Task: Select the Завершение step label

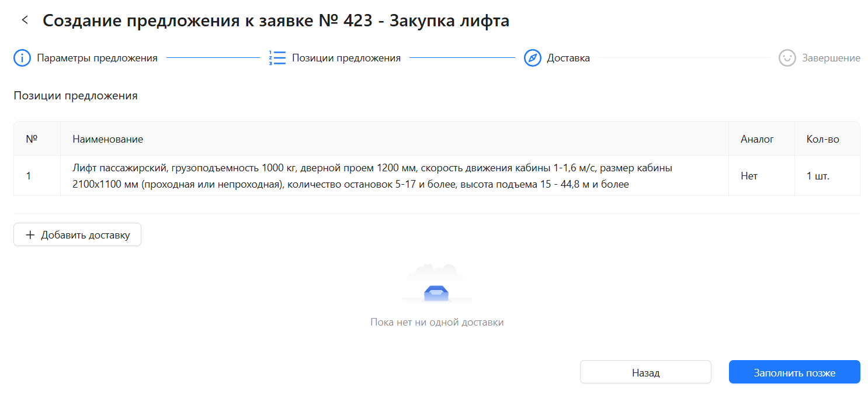Action: 831,58
